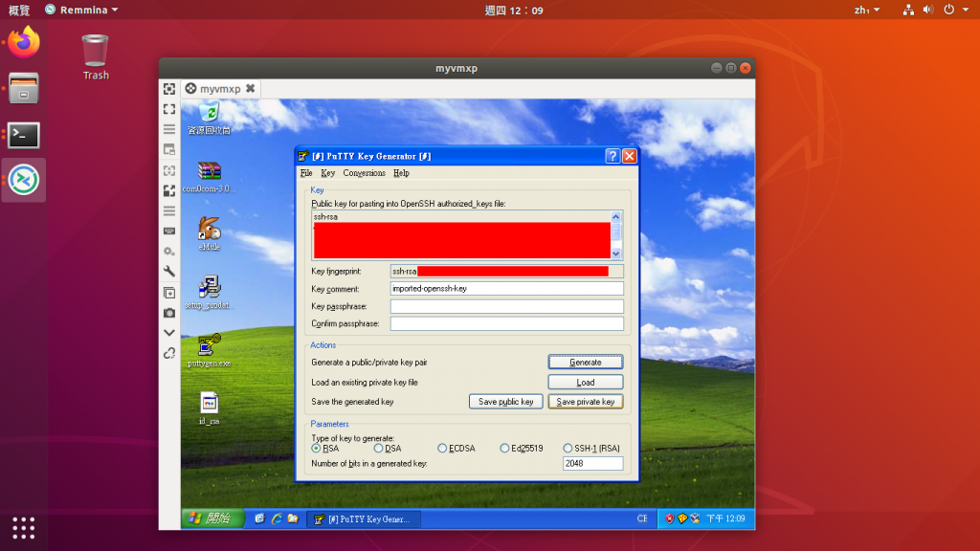The width and height of the screenshot is (980, 551).
Task: Click the Load button
Action: coord(586,383)
